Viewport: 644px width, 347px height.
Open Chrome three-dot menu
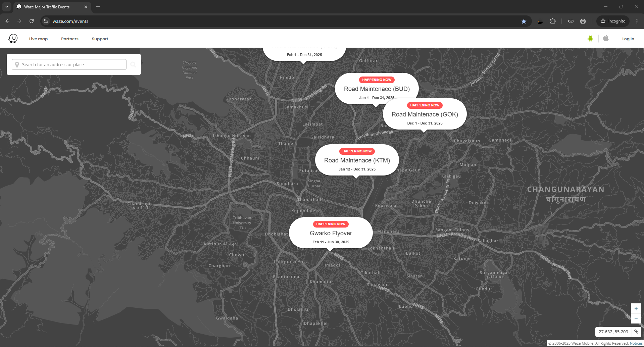tap(637, 21)
